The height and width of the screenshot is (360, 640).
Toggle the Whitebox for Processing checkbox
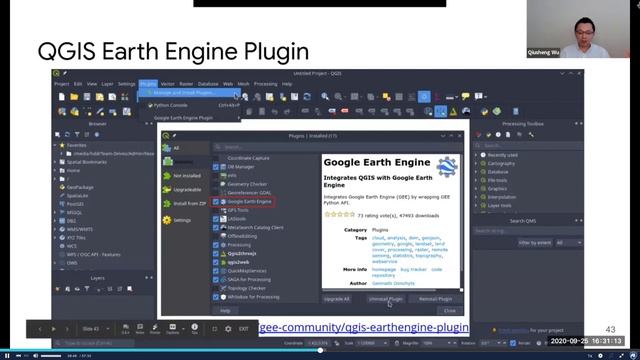click(216, 297)
